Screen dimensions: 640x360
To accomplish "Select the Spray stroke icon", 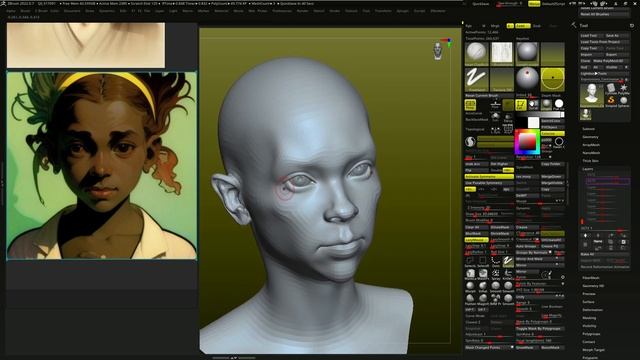I will click(x=496, y=274).
